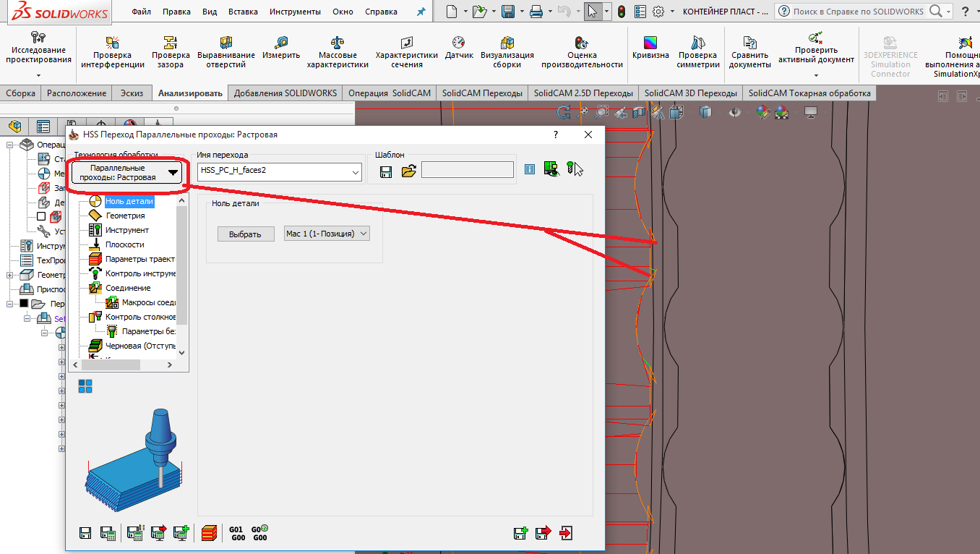The width and height of the screenshot is (980, 554).
Task: Open Выравнивание отверстий tool
Action: pos(226,51)
